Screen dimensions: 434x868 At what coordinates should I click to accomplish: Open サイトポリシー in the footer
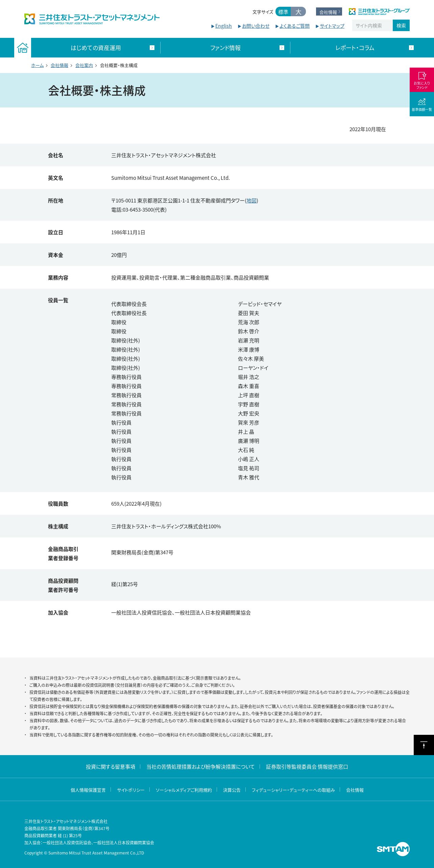(x=131, y=790)
